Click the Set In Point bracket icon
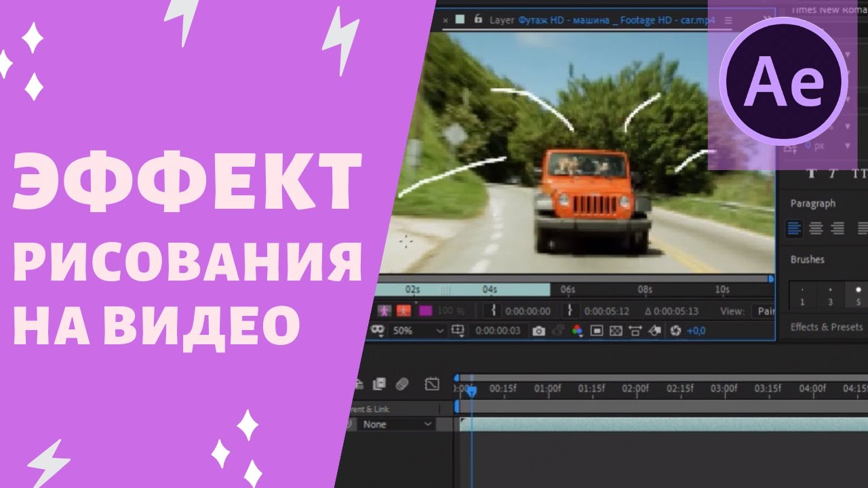This screenshot has height=488, width=868. (x=494, y=310)
